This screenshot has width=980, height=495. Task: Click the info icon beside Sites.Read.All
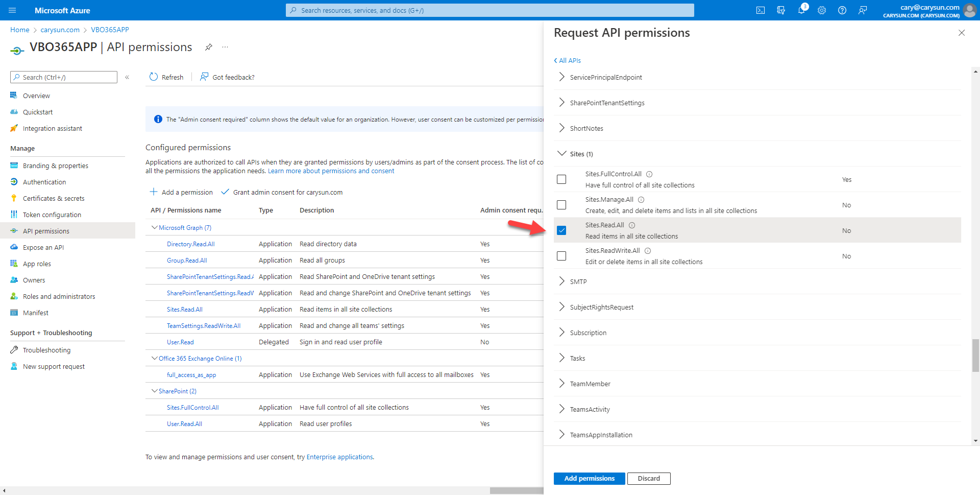[x=632, y=225]
